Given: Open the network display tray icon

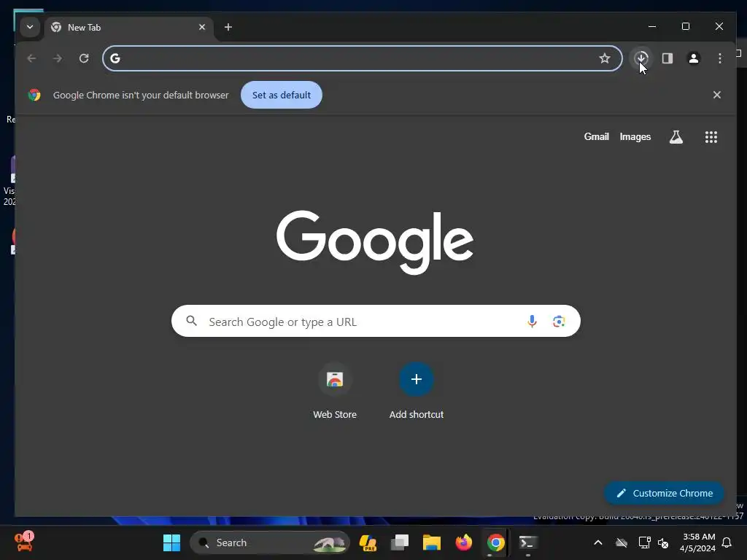Looking at the screenshot, I should tap(644, 542).
